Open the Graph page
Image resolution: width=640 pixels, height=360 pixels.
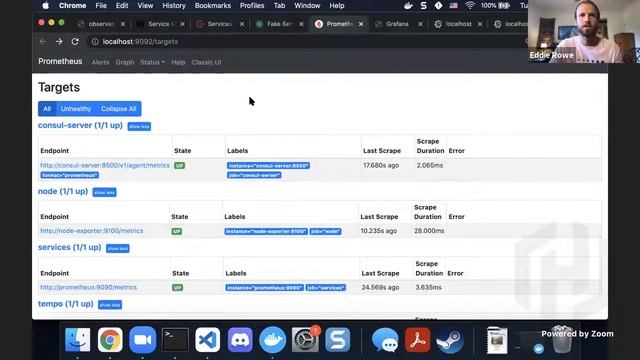(x=124, y=62)
